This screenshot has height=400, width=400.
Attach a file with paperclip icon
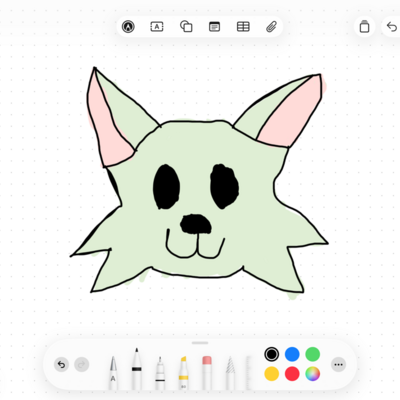pos(271,26)
